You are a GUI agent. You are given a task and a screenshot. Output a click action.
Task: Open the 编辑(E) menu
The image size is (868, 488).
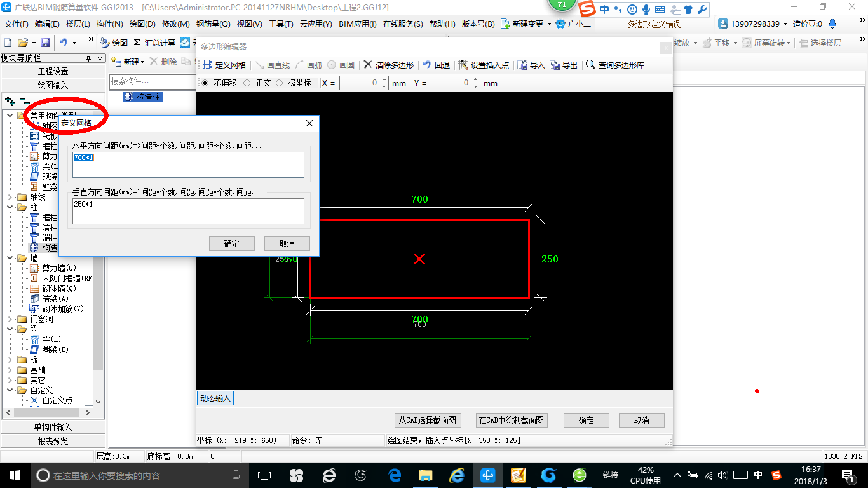[47, 24]
